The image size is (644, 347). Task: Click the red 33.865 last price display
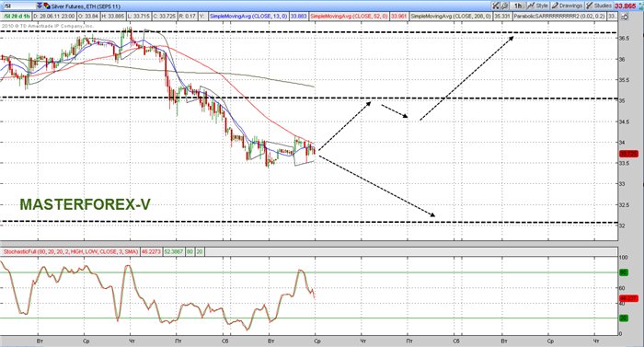tap(625, 6)
